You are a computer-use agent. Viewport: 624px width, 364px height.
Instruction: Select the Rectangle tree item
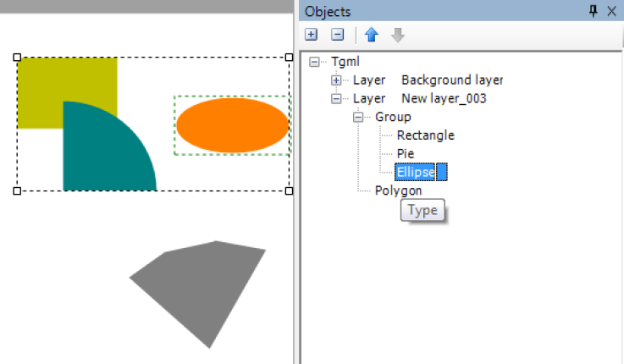pos(425,135)
